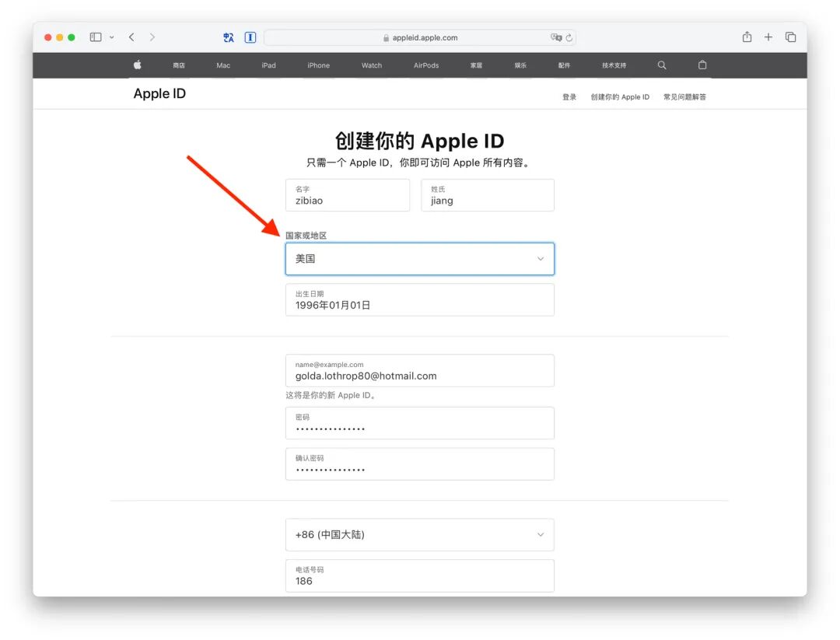840x640 pixels.
Task: Click the 姓氏 field containing jiang
Action: 488,195
